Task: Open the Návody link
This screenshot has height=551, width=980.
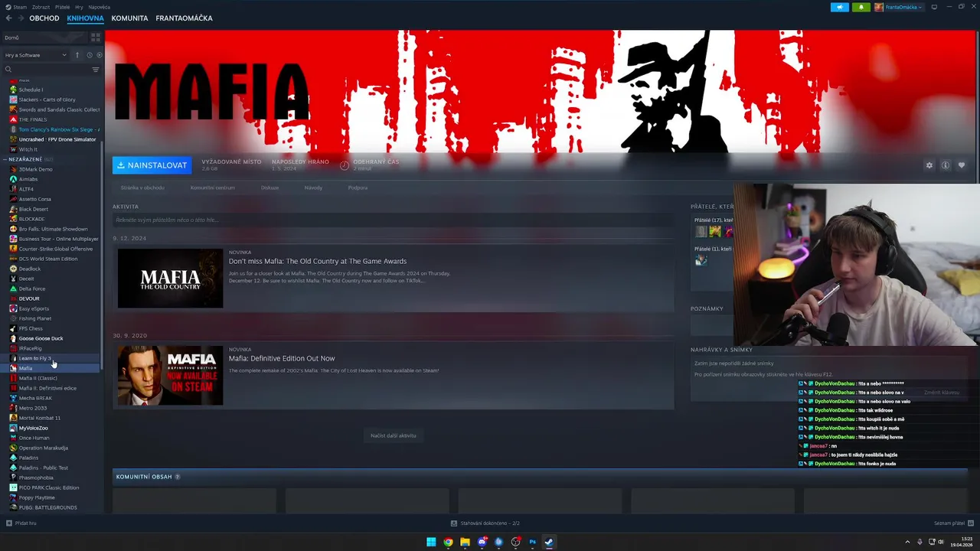Action: click(x=313, y=187)
